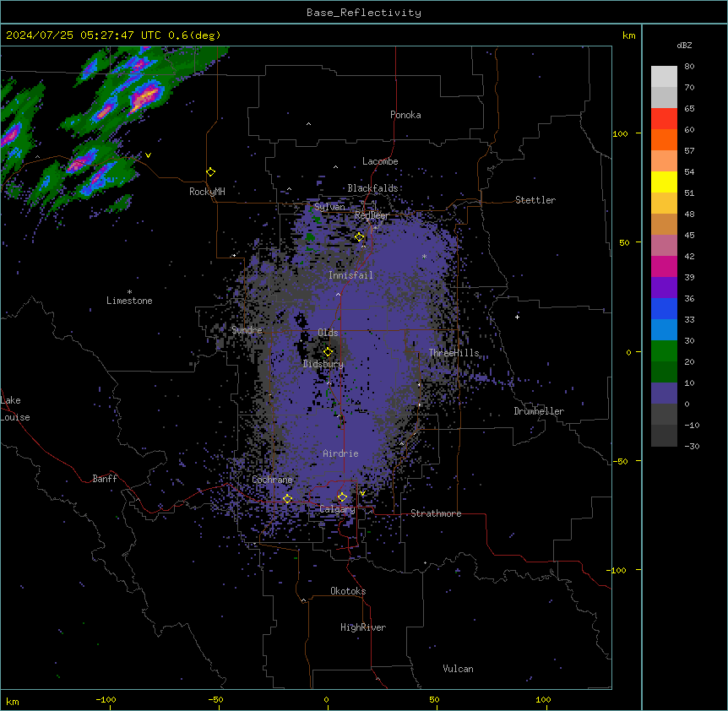The width and height of the screenshot is (728, 711).
Task: Select the asterisk marker east of RedDeer
Action: tap(424, 256)
